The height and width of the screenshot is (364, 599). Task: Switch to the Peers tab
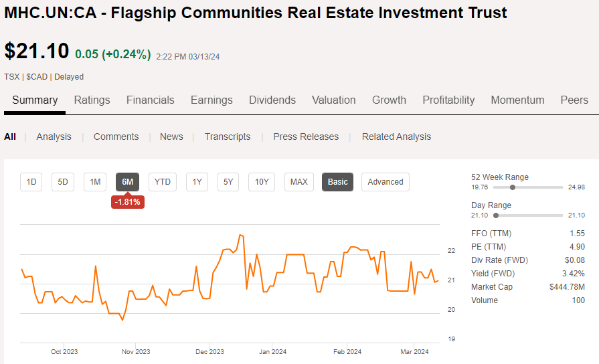pos(574,100)
